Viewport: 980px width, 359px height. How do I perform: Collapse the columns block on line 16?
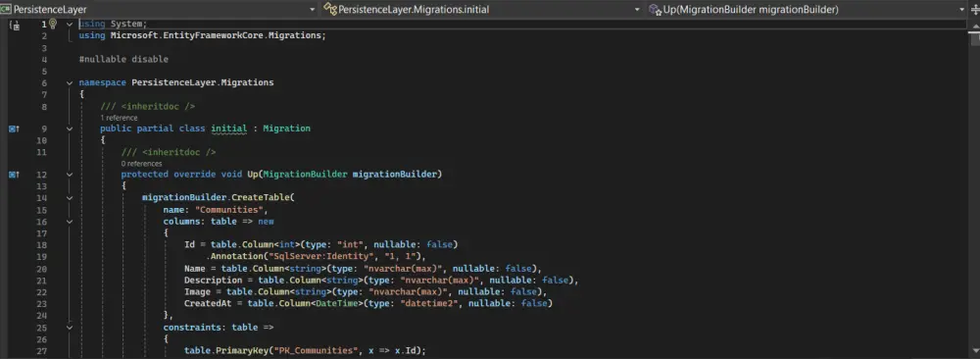70,222
